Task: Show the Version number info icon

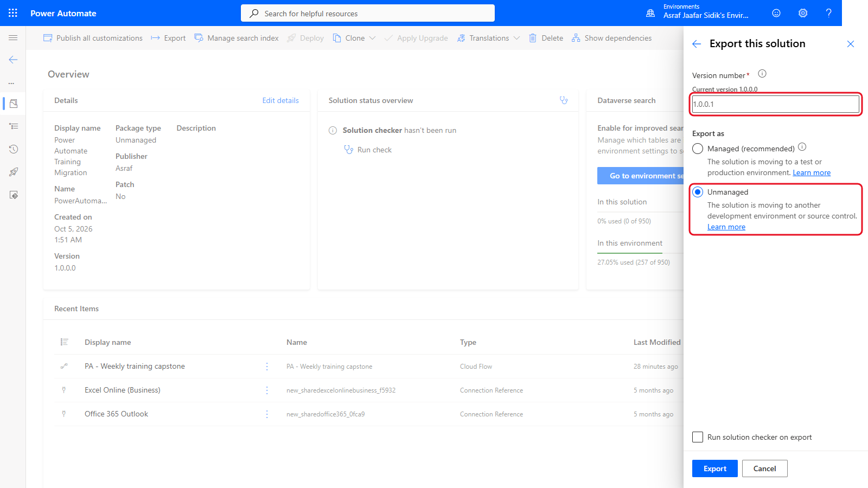Action: coord(762,74)
